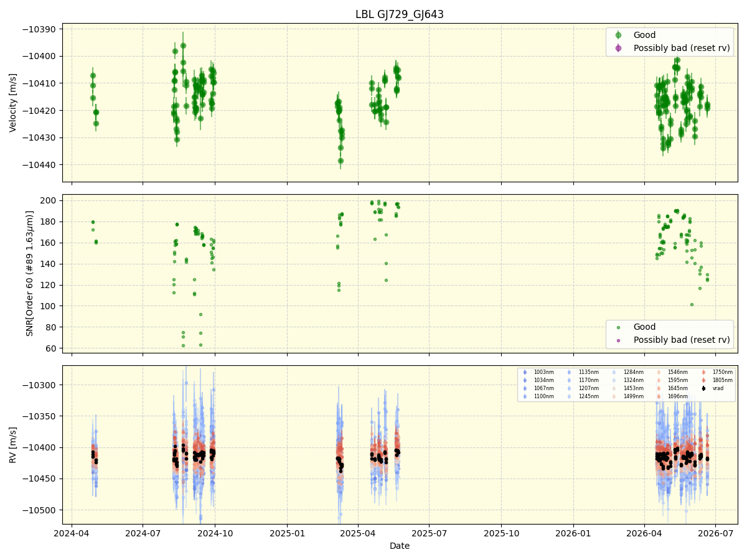Select the 1284nm legend marker
Screen dimensions: 747x560
coord(614,372)
